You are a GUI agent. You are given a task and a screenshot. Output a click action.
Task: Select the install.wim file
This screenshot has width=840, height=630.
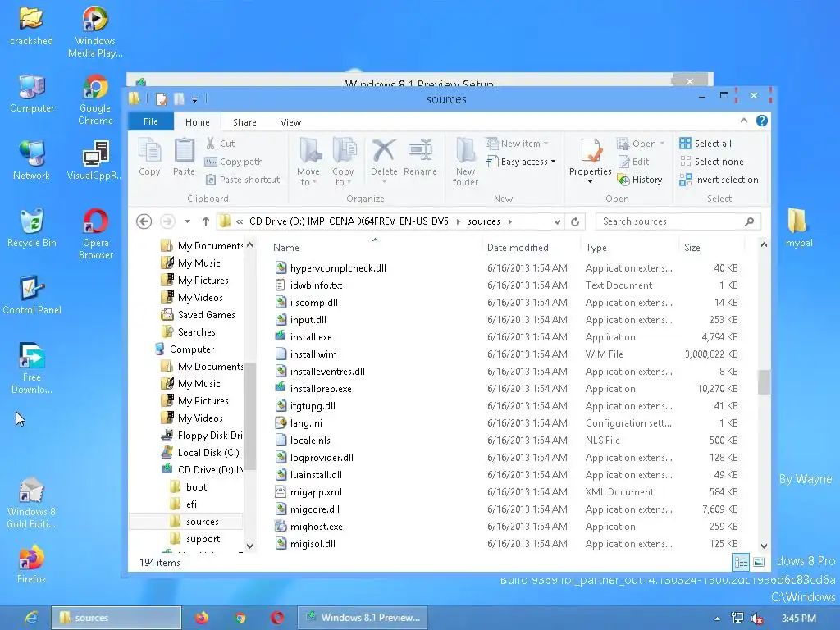coord(313,354)
